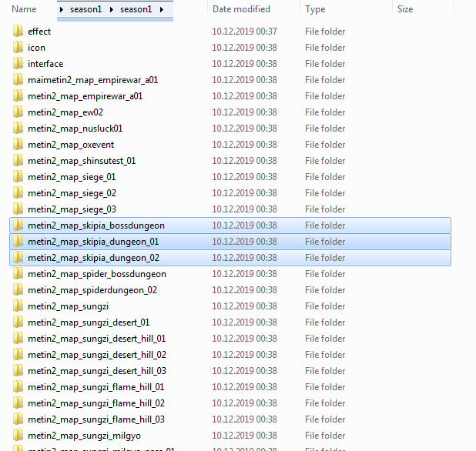This screenshot has width=476, height=451.
Task: Select the interface folder name
Action: point(45,64)
